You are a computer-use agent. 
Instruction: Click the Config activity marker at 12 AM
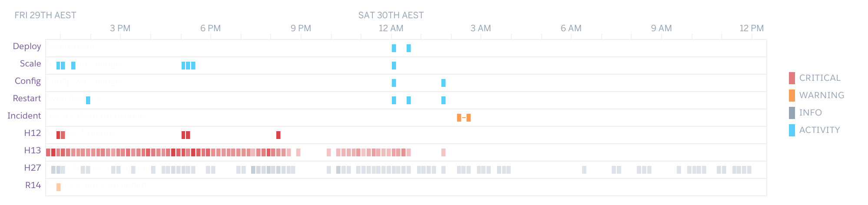[x=394, y=83]
